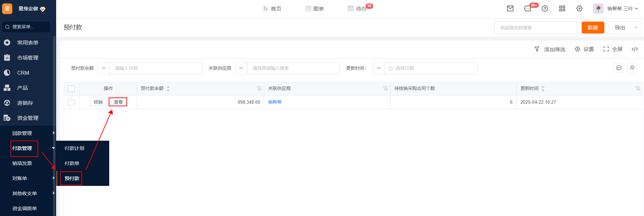The height and width of the screenshot is (216, 644).
Task: Click 添加筛选 filter funnel button
Action: pos(550,49)
